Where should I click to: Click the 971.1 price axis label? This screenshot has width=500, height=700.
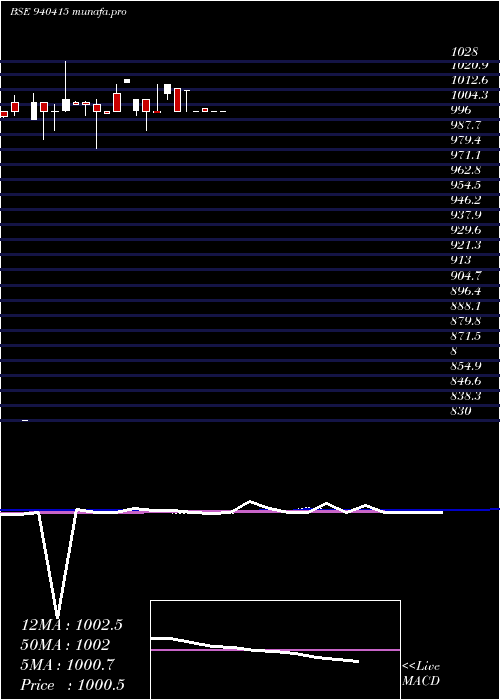click(x=466, y=155)
